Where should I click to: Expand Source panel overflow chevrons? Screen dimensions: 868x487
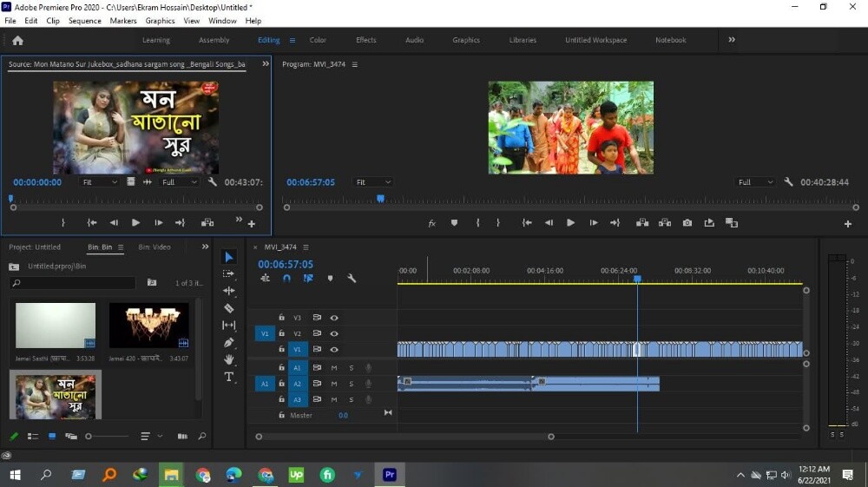click(265, 63)
